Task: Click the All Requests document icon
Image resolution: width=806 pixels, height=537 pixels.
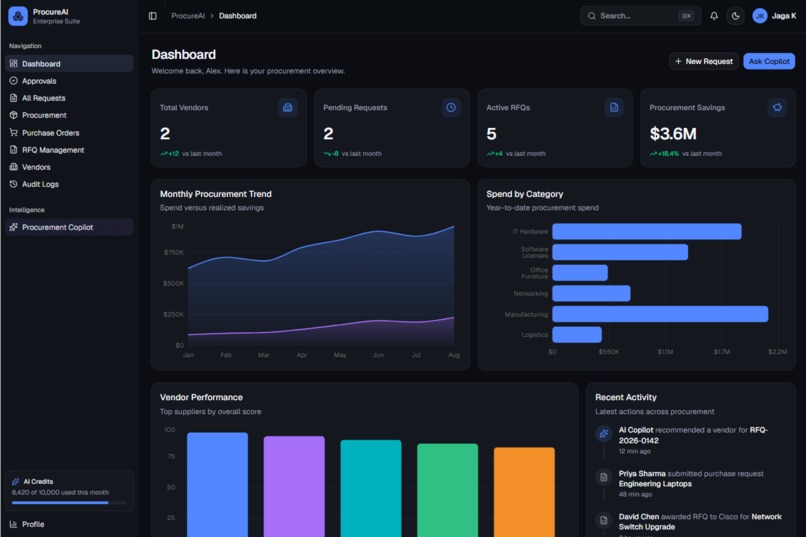Action: 13,98
